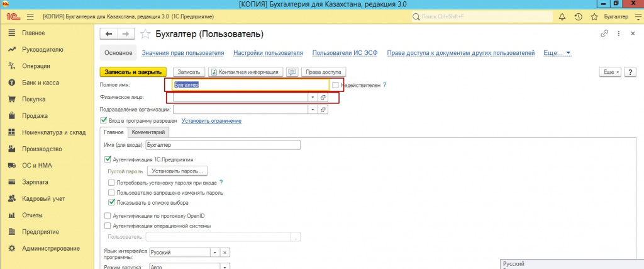644x269 pixels.
Task: Open ОС и НМА section
Action: [37, 165]
